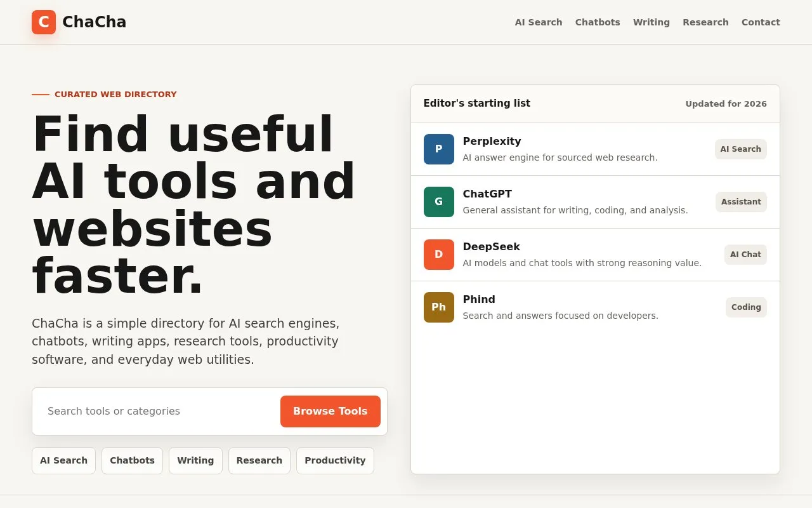Open the Contact navigation link

click(x=761, y=22)
